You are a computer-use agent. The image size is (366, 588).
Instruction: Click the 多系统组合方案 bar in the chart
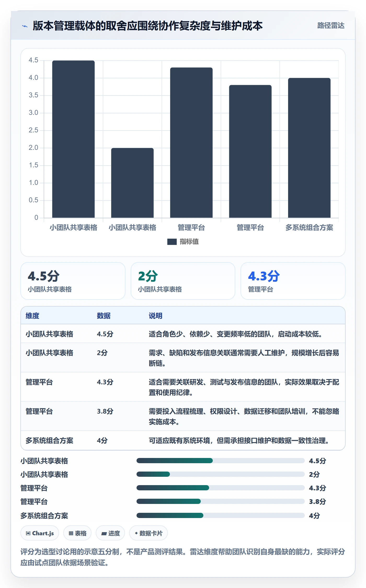point(309,148)
